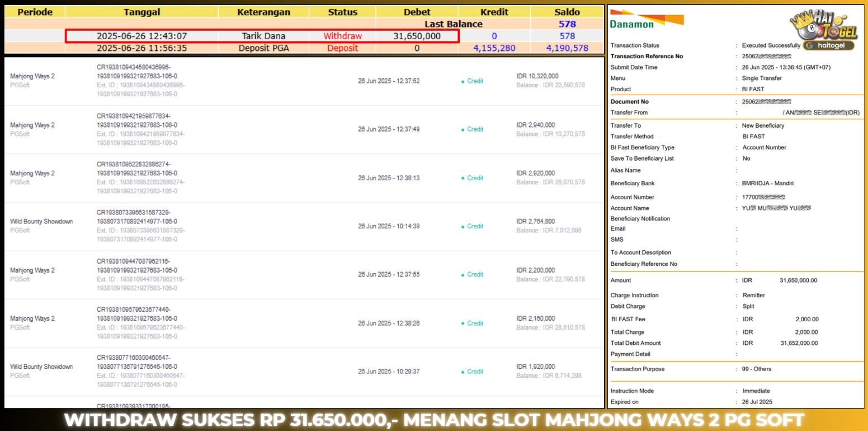Click the Save To Beneficiary List label
This screenshot has width=868, height=431.
coord(642,158)
